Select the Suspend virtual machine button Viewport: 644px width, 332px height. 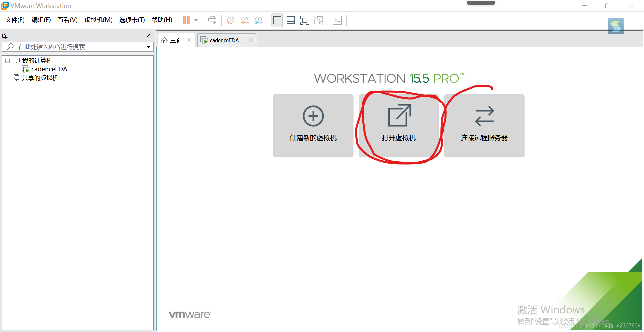pyautogui.click(x=186, y=20)
